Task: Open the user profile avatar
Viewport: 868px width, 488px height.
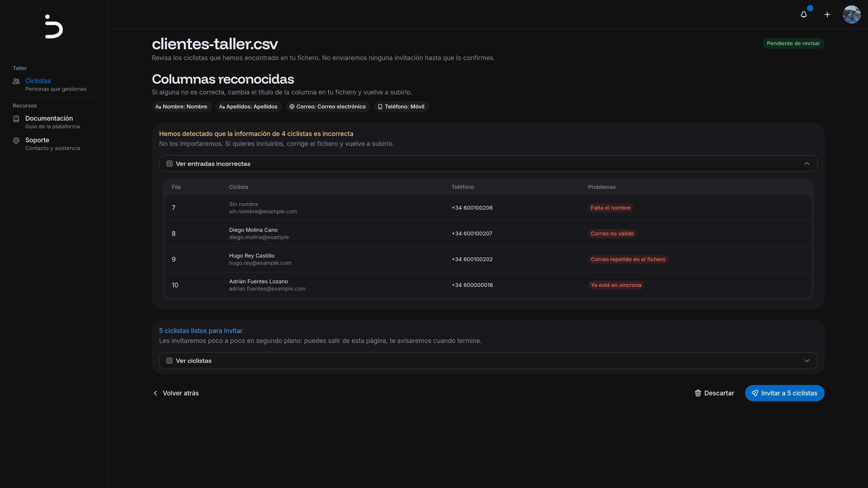Action: pyautogui.click(x=851, y=14)
